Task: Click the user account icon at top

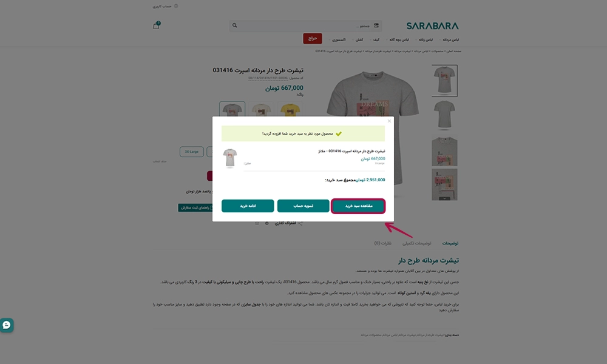Action: tap(176, 6)
